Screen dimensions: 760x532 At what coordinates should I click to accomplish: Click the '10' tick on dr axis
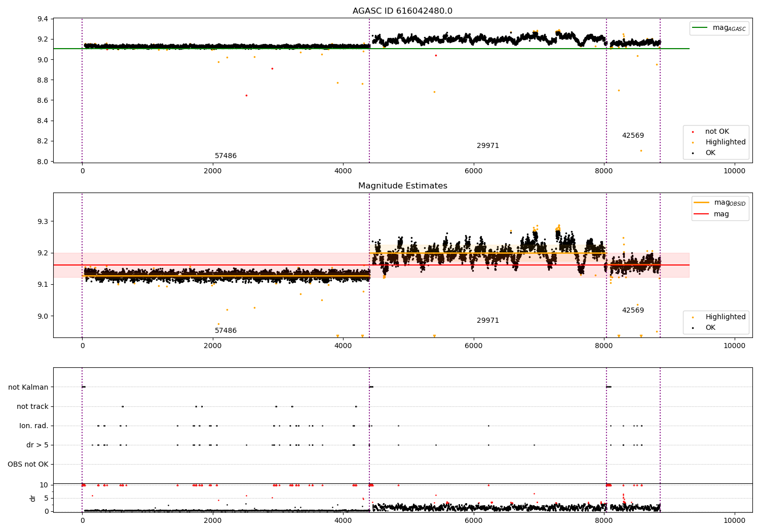44,485
